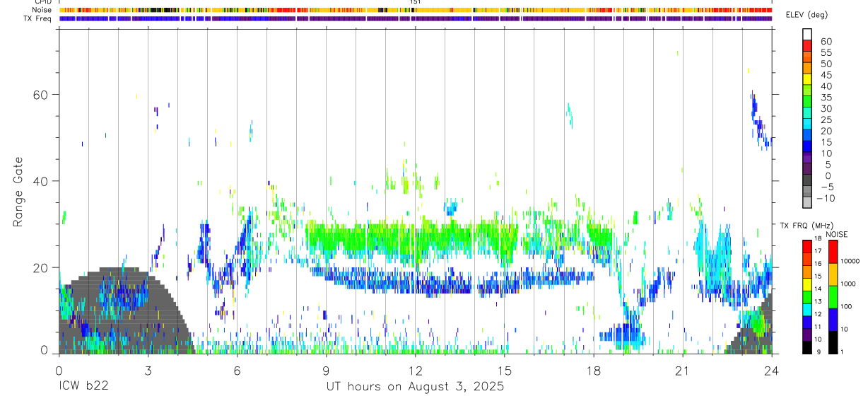Click the 9 tick on UT hours axis

pos(326,371)
